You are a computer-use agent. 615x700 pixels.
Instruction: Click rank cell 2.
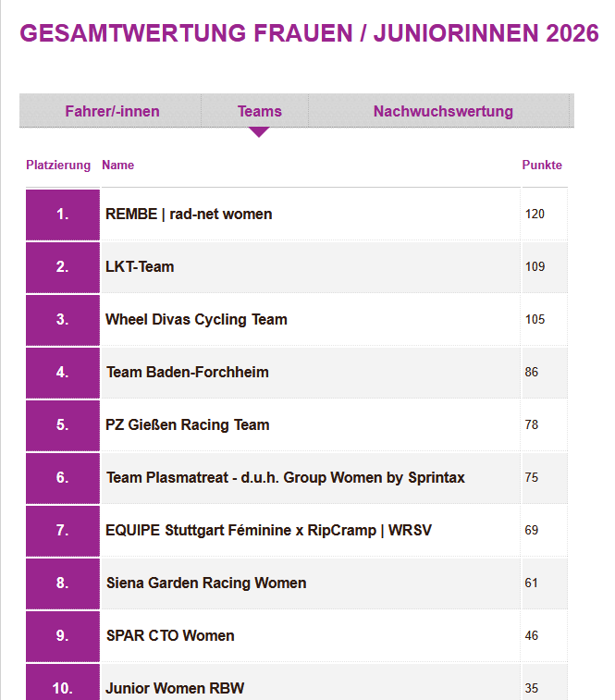63,267
